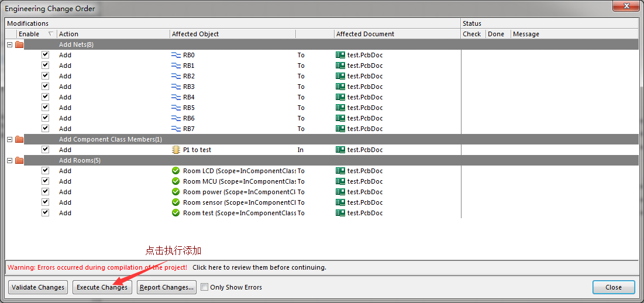The width and height of the screenshot is (644, 303).
Task: Click the green check icon for Room test
Action: point(176,213)
